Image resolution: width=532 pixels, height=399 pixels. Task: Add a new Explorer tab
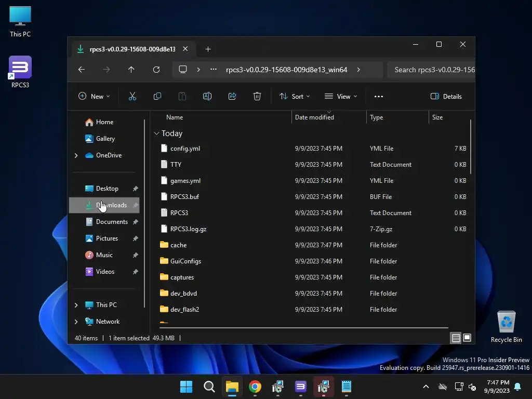pos(208,49)
